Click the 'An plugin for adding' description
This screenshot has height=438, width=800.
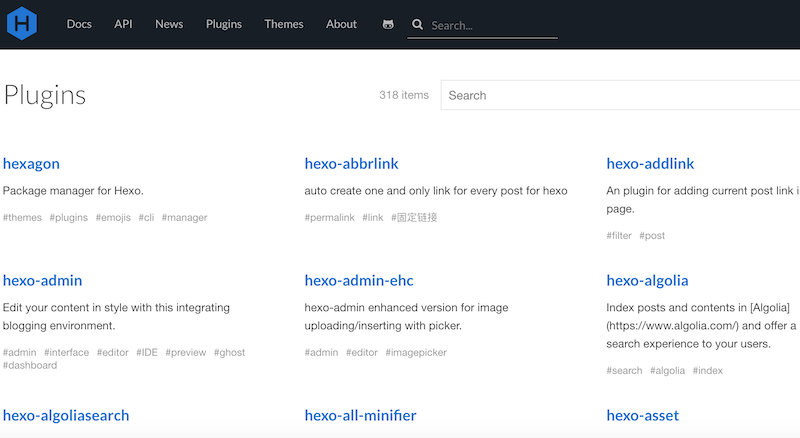click(x=703, y=200)
